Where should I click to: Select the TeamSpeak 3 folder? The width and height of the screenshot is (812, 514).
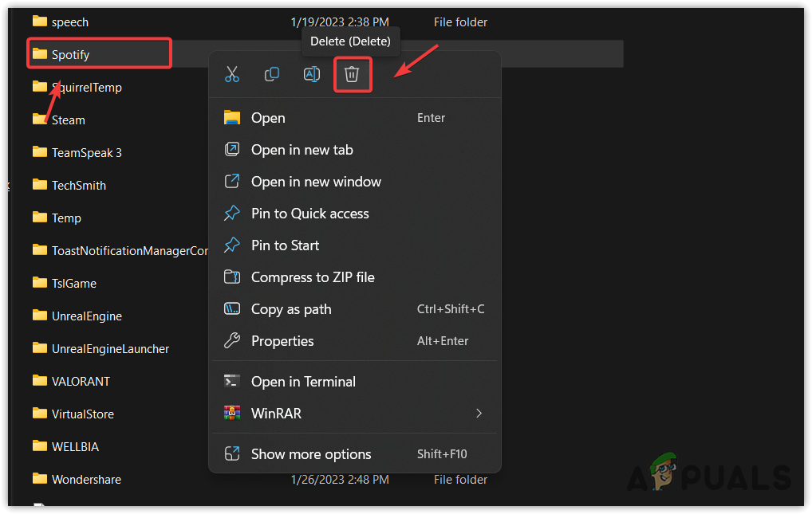click(86, 153)
